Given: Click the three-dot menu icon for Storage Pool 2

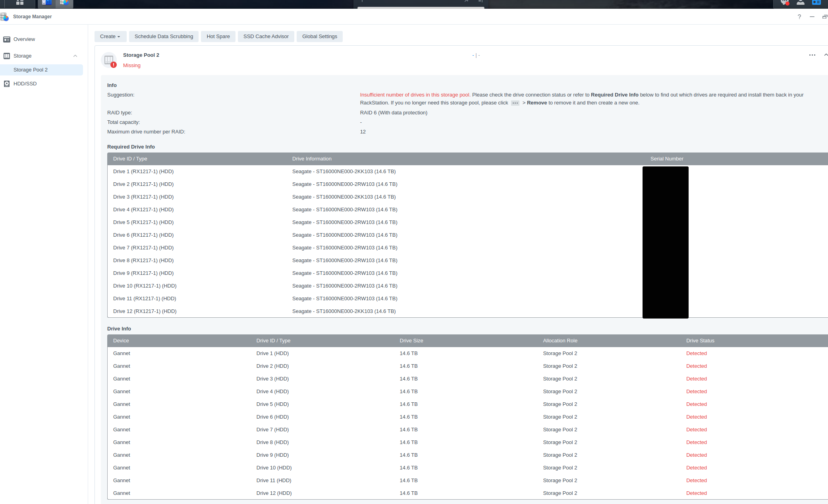Looking at the screenshot, I should pos(812,55).
